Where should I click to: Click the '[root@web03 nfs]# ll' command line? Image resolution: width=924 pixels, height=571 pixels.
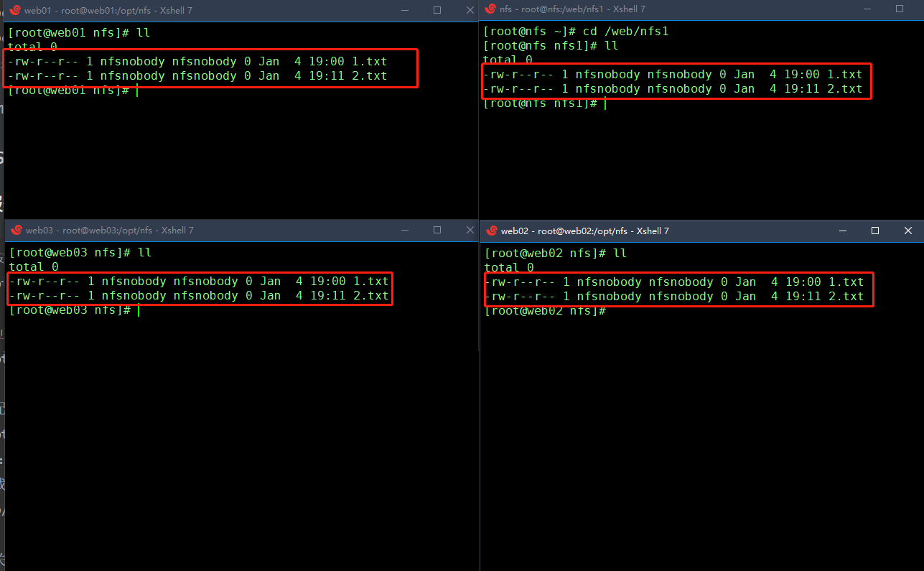80,252
